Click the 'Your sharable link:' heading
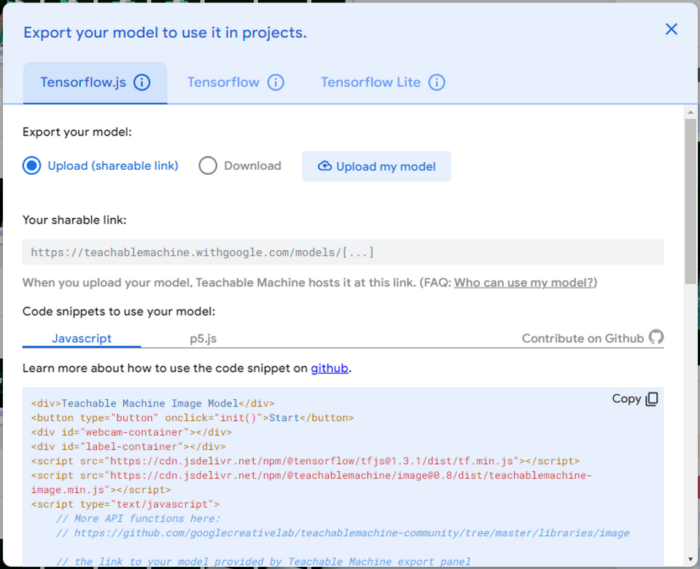700x569 pixels. (x=75, y=220)
